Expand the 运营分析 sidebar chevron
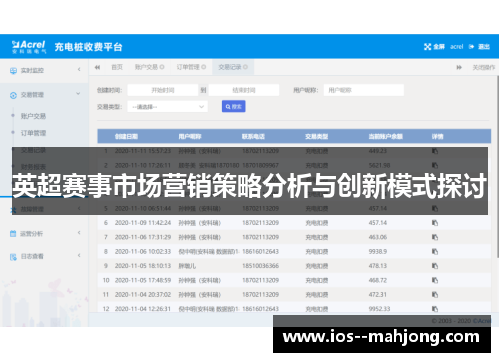The height and width of the screenshot is (362, 500). click(79, 233)
